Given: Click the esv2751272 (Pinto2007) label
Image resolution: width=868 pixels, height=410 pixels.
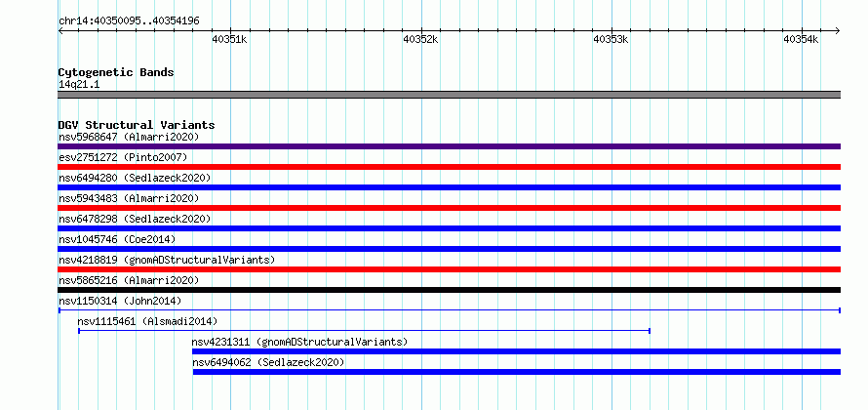Looking at the screenshot, I should (x=123, y=157).
